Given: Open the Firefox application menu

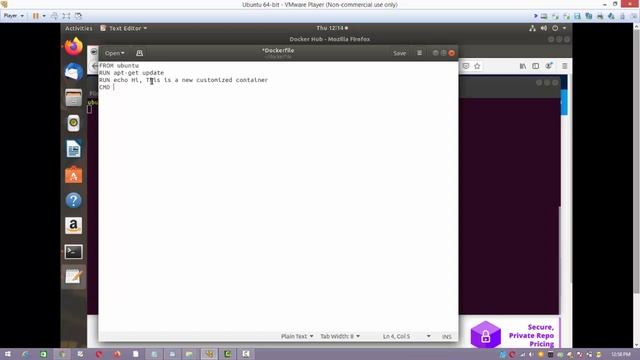Looking at the screenshot, I should click(x=564, y=66).
